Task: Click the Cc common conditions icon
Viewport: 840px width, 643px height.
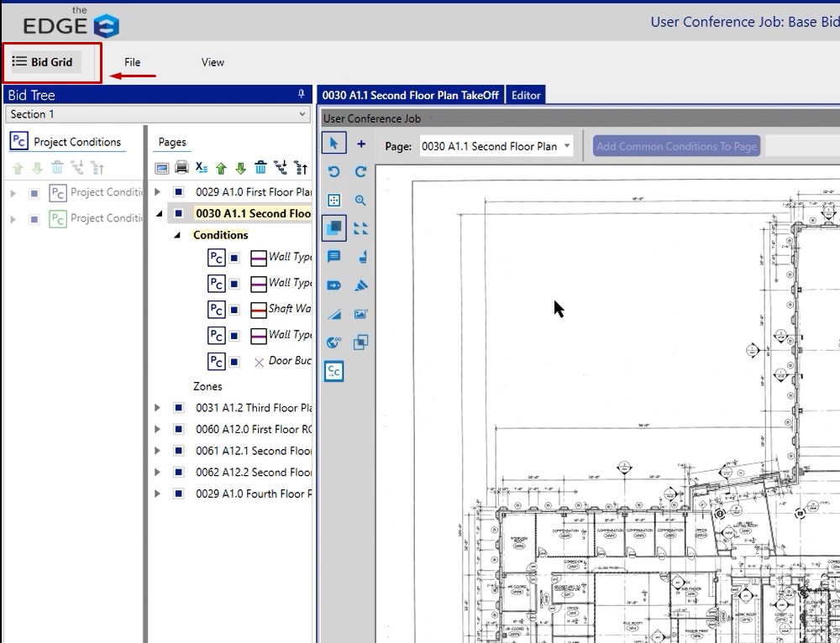Action: pos(333,371)
